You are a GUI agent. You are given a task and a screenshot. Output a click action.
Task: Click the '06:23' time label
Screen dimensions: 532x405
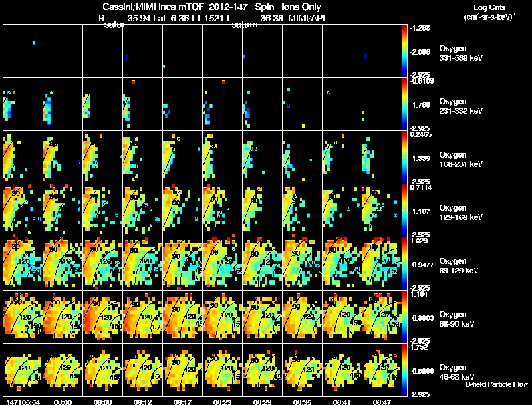[223, 402]
